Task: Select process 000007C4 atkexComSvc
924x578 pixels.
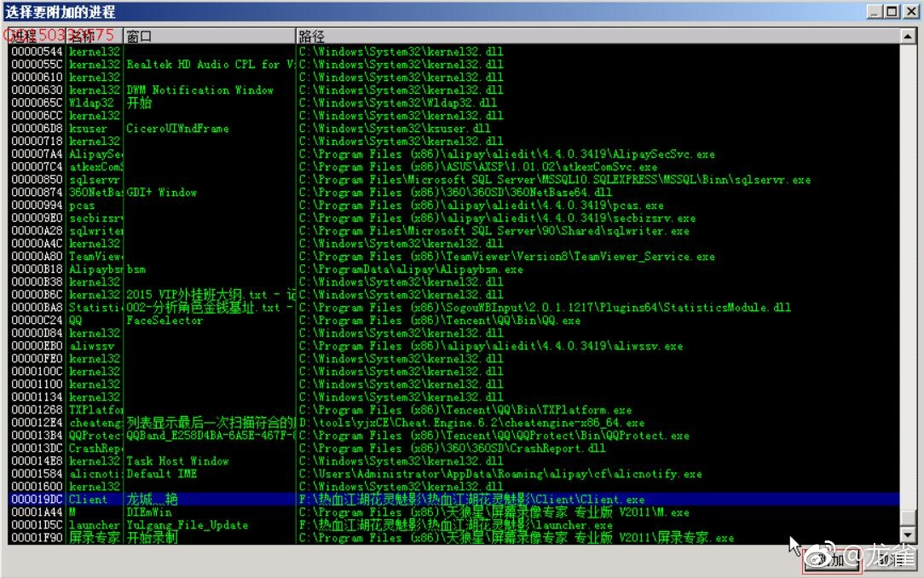Action: point(454,167)
